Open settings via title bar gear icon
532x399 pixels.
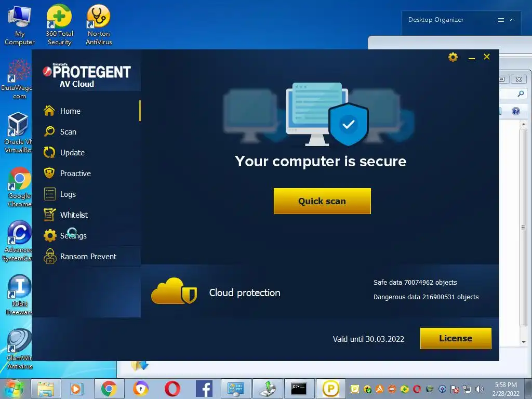[x=453, y=57]
